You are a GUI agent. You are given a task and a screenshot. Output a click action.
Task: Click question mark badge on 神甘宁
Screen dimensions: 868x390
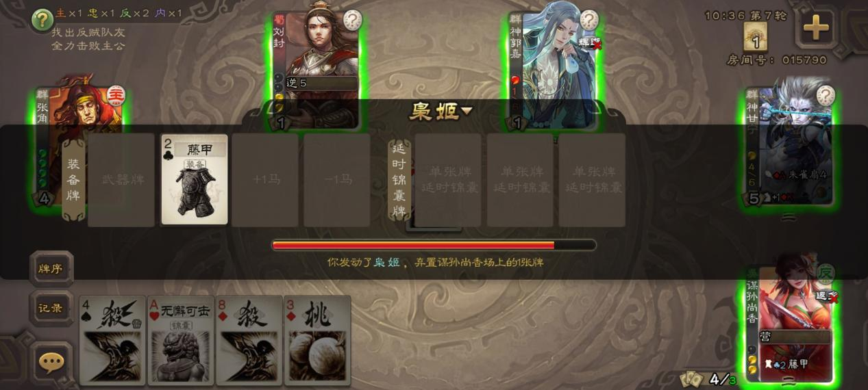point(826,96)
